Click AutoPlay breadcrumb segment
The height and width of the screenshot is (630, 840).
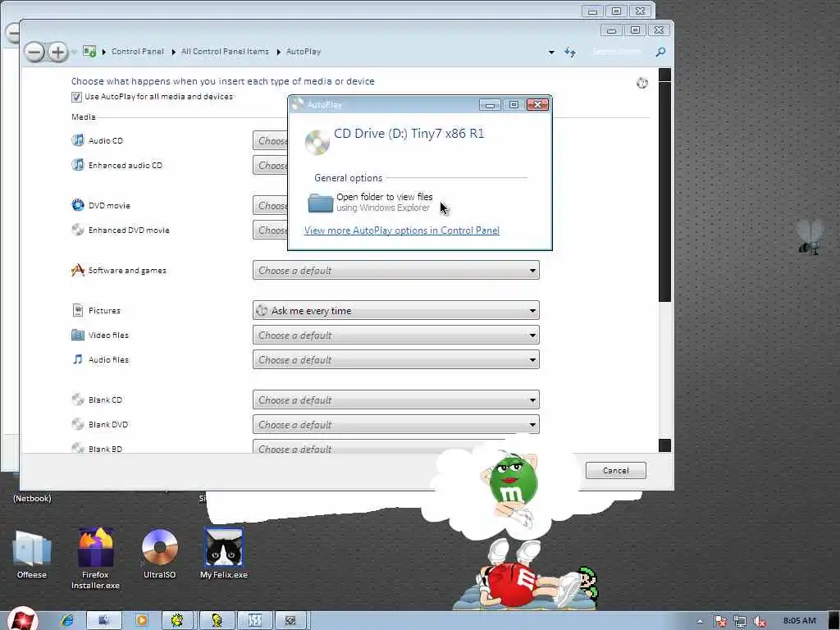coord(304,52)
